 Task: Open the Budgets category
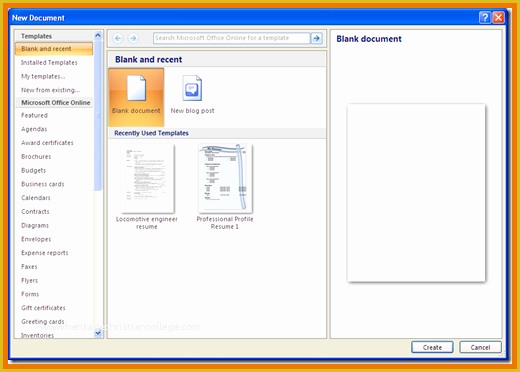coord(33,170)
